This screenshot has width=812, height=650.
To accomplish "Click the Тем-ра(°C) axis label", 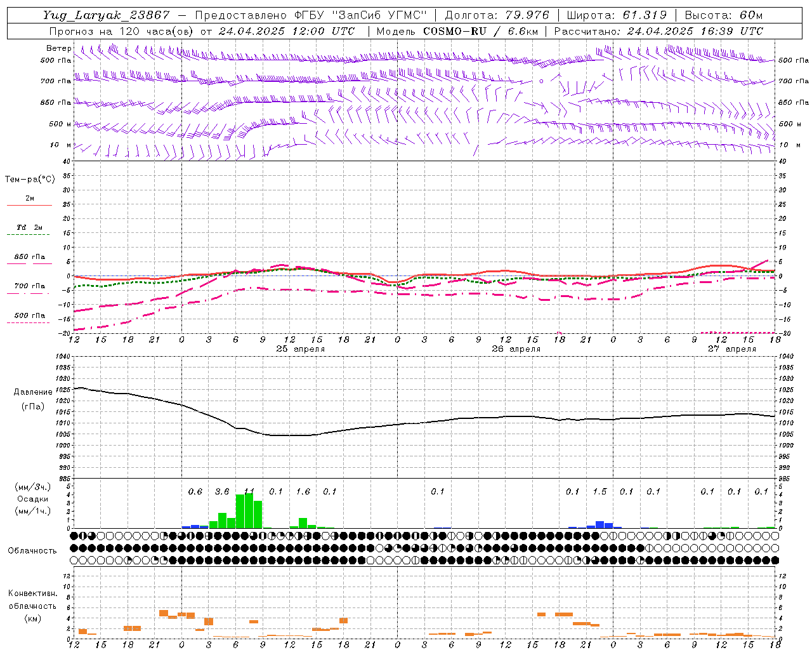I will (x=30, y=179).
